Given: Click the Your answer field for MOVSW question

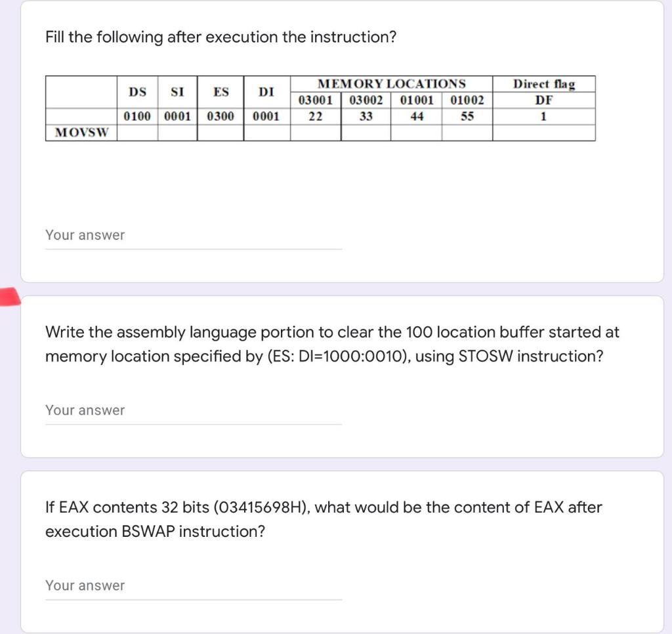Looking at the screenshot, I should tap(193, 236).
